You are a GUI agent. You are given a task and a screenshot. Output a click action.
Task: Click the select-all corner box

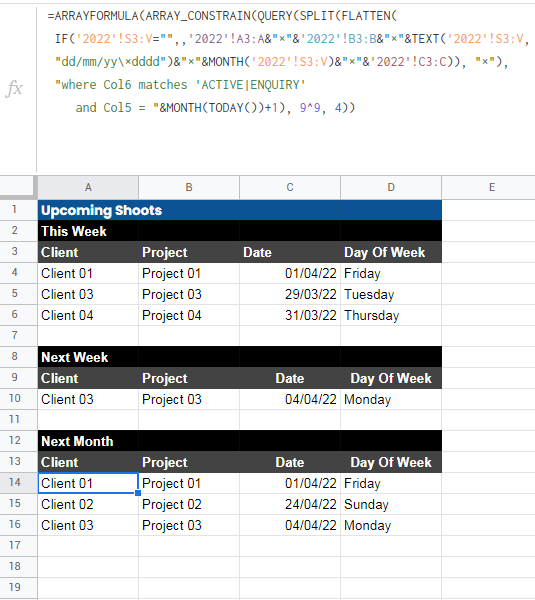(18, 188)
